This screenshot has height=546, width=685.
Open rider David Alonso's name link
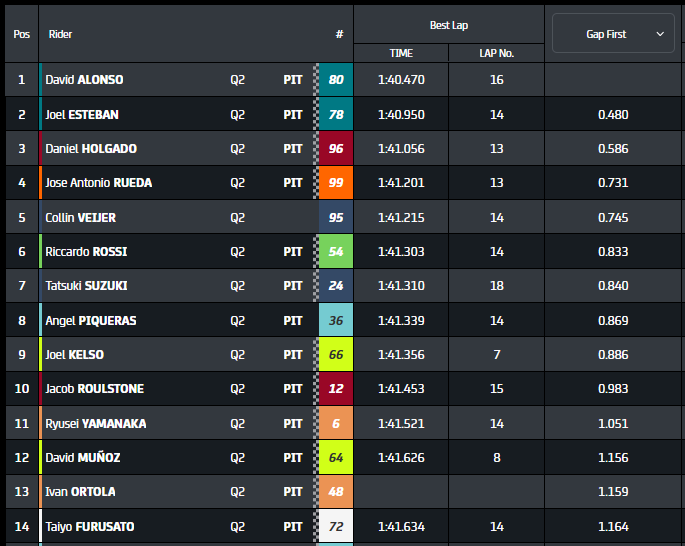pyautogui.click(x=84, y=80)
